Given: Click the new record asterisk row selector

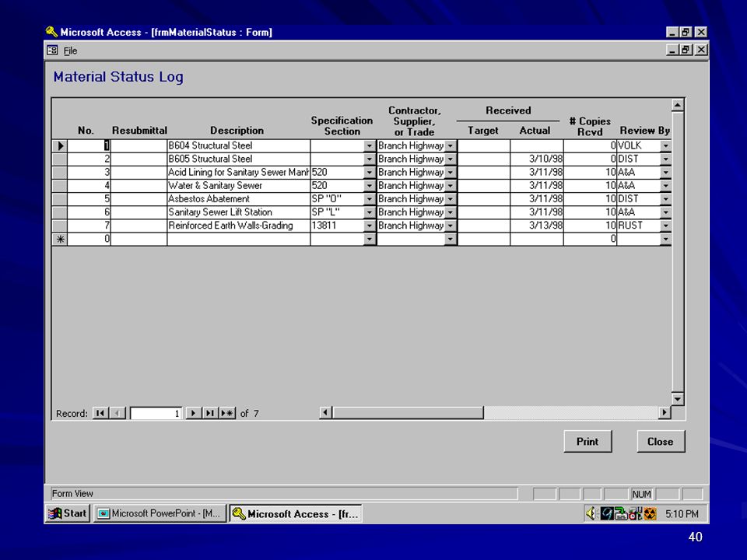Looking at the screenshot, I should [x=60, y=239].
